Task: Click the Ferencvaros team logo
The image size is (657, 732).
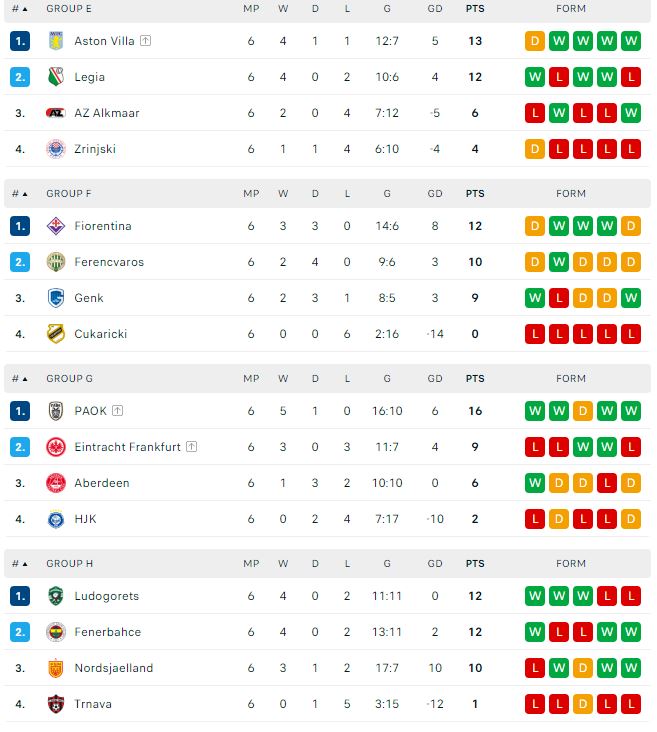Action: (55, 262)
